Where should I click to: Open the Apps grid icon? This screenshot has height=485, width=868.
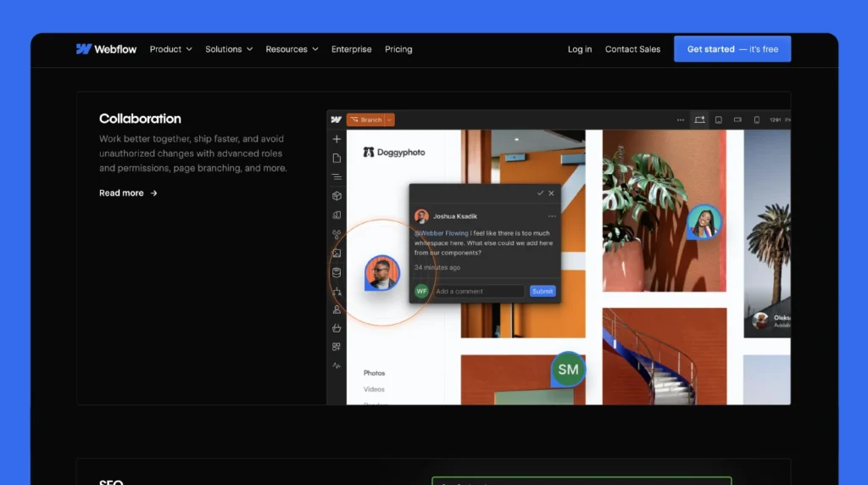point(337,347)
